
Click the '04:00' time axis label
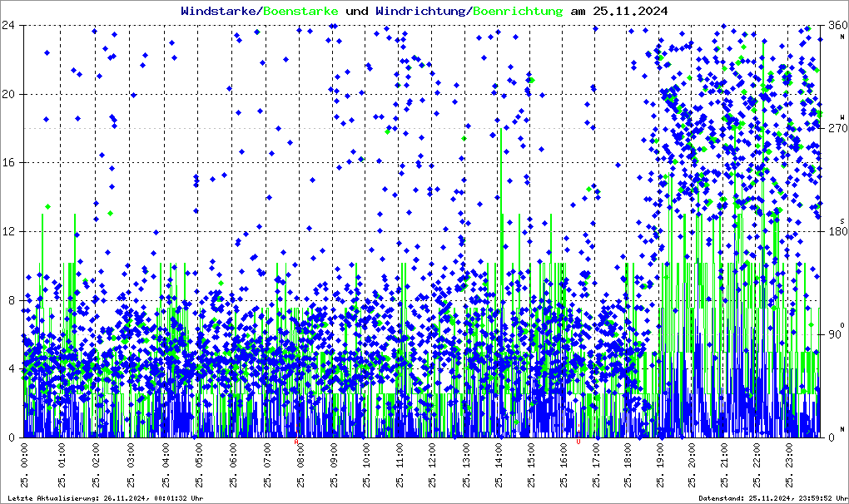pyautogui.click(x=165, y=455)
